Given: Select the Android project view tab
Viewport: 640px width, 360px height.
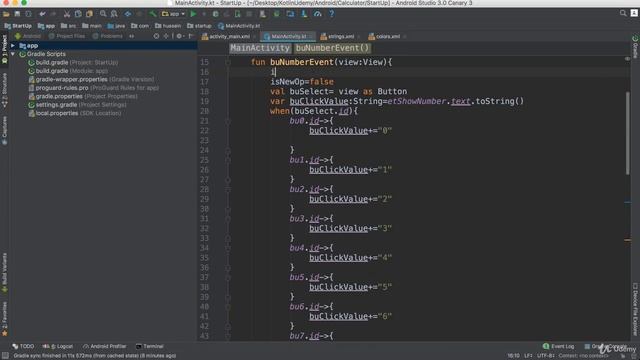Looking at the screenshot, I should (29, 36).
